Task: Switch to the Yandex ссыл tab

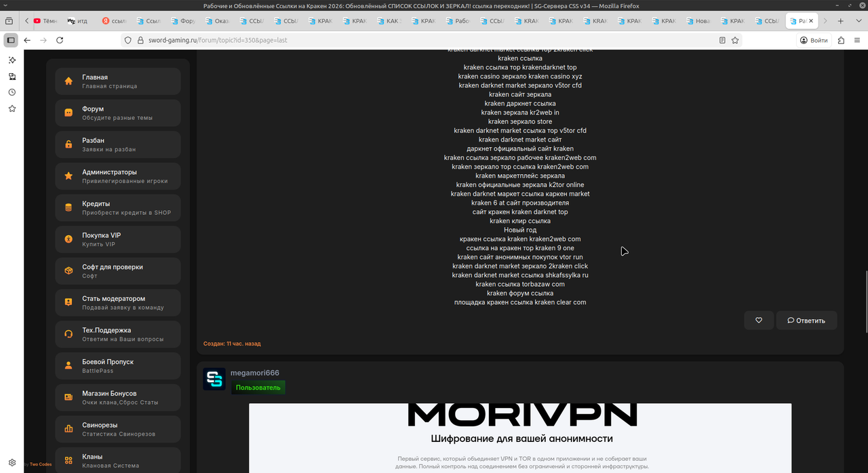Action: [x=114, y=21]
